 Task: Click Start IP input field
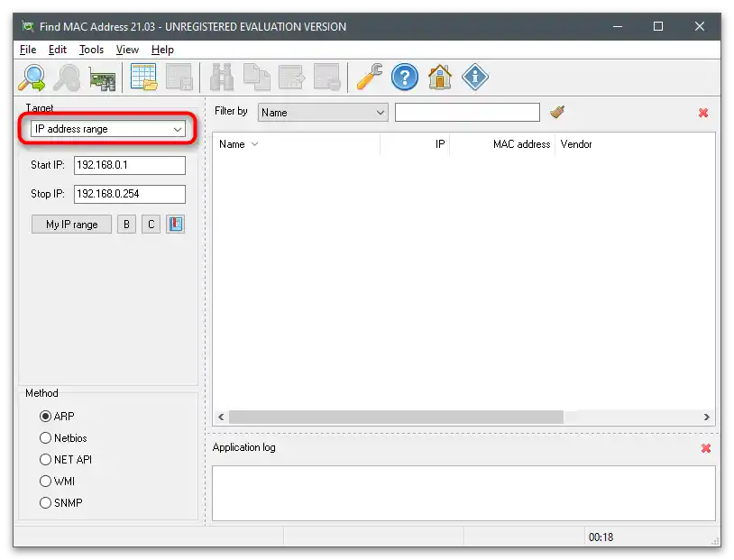(130, 165)
